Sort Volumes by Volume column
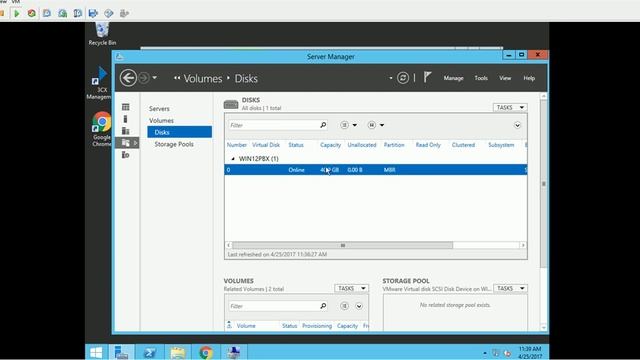The image size is (640, 360). point(246,326)
